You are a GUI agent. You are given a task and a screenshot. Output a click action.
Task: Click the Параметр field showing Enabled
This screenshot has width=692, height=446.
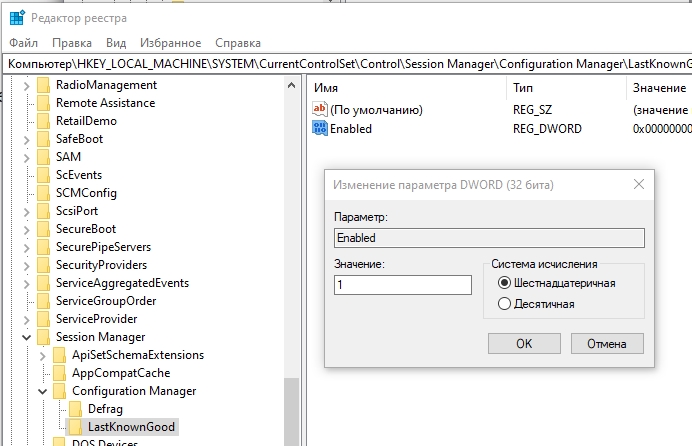489,238
